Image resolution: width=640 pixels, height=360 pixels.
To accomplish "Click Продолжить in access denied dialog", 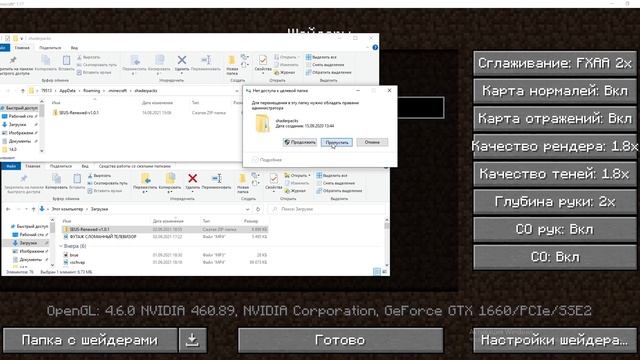I will pos(300,142).
